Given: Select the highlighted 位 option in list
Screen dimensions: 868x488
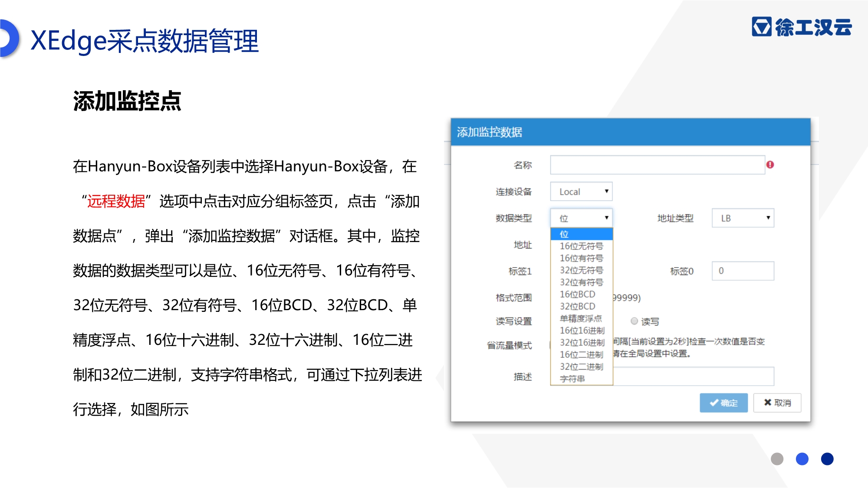Looking at the screenshot, I should (582, 234).
